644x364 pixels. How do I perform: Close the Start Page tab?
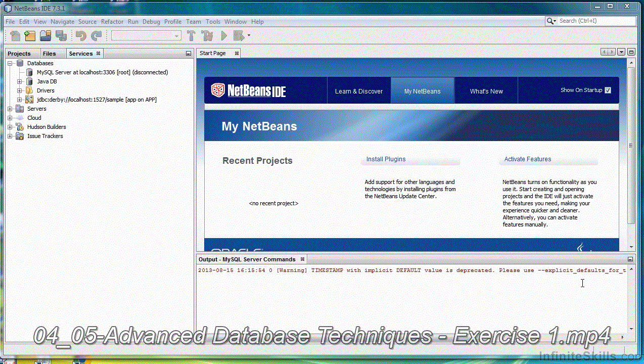click(237, 53)
